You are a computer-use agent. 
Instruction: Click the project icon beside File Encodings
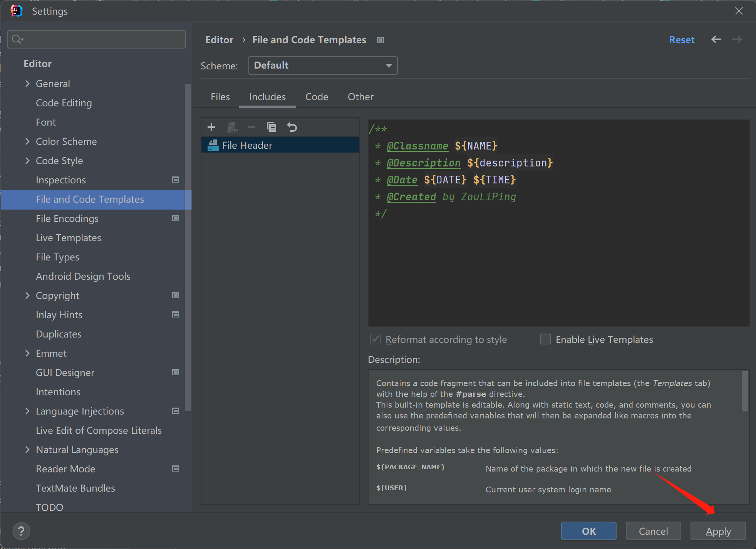(176, 218)
